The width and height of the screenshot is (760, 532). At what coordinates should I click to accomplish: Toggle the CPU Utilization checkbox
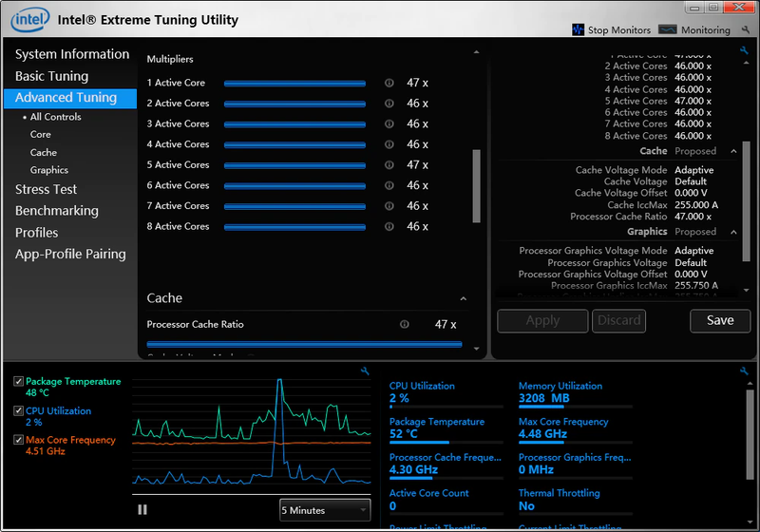pyautogui.click(x=19, y=411)
